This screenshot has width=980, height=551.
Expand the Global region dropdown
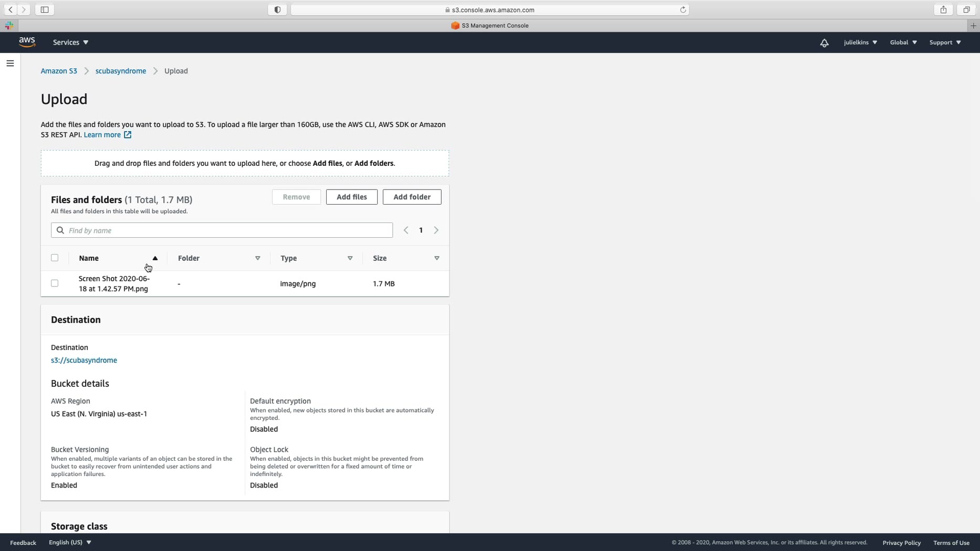(x=903, y=43)
